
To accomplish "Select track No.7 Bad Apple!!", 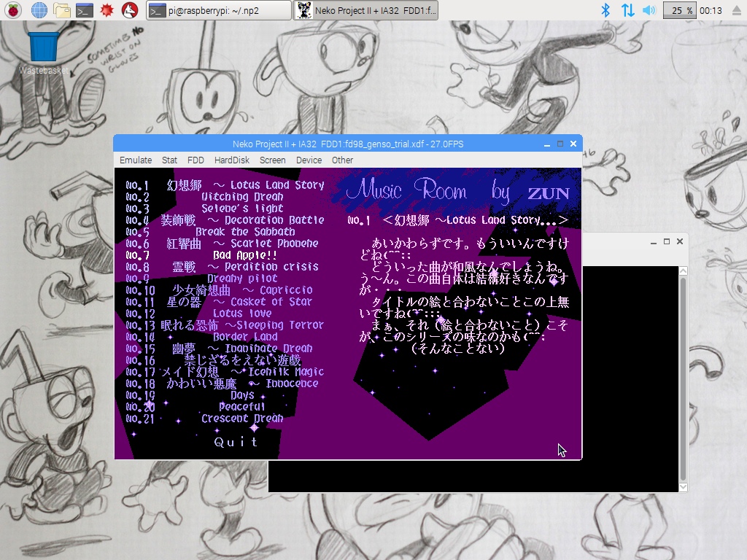I will 202,255.
